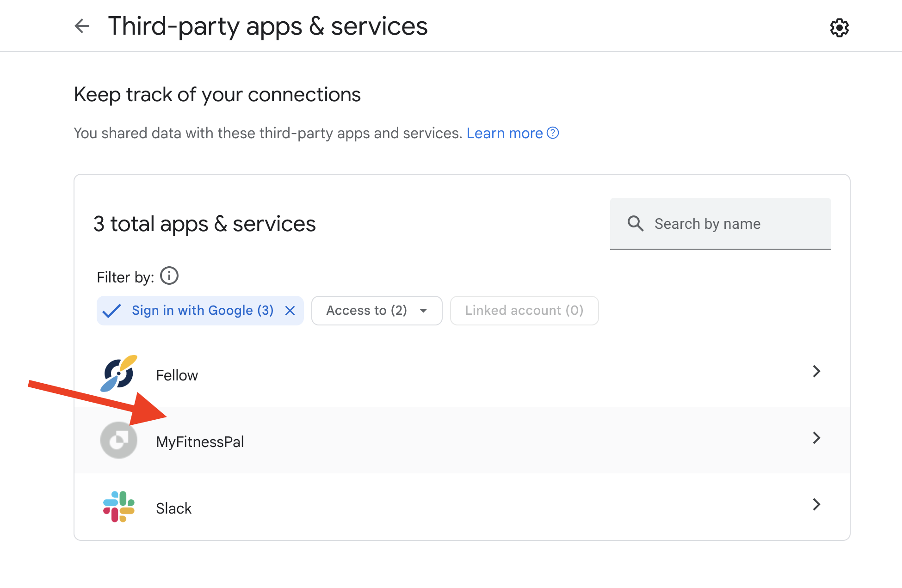Open the Fellow list entry name
Image resolution: width=902 pixels, height=588 pixels.
click(177, 375)
